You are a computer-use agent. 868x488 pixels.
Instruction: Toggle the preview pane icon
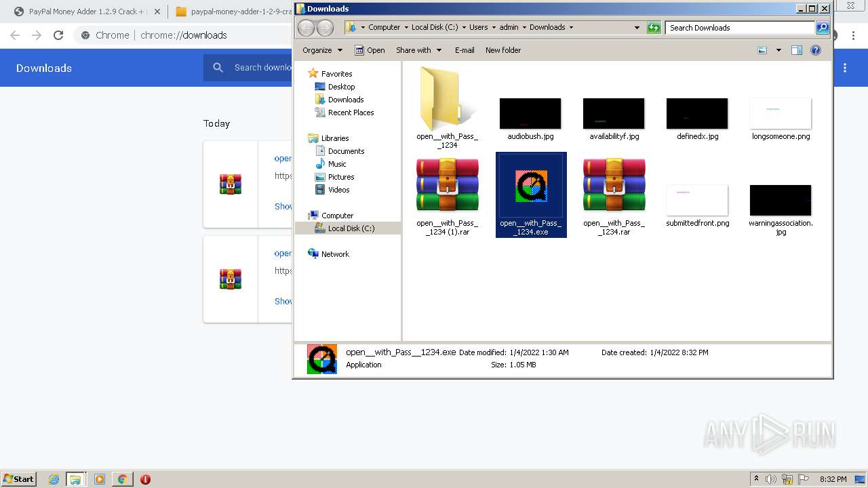click(797, 50)
